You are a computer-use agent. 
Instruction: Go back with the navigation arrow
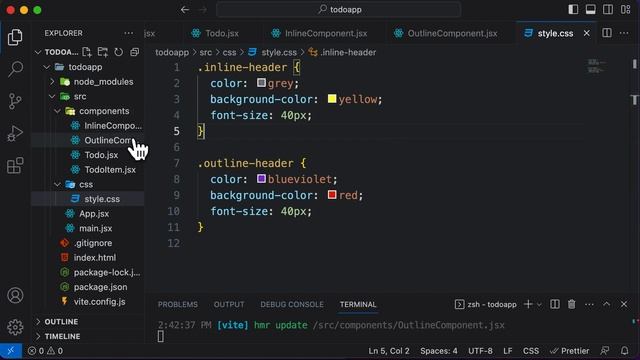pos(185,9)
